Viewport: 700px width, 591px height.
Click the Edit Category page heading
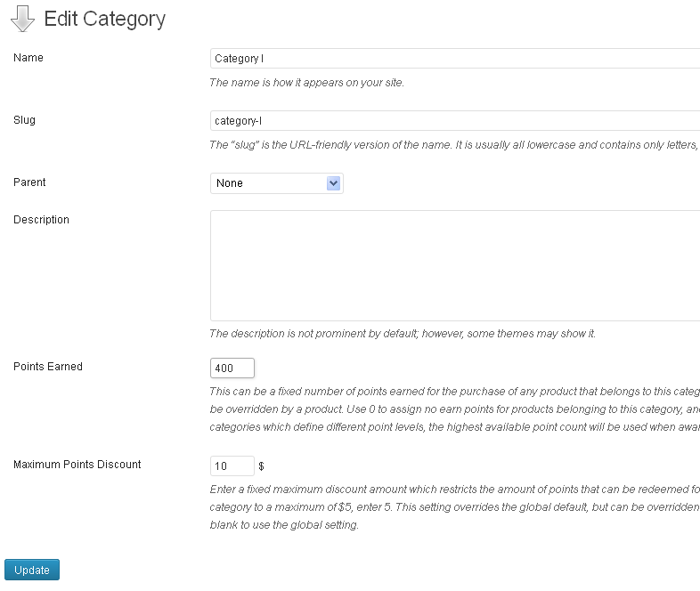pos(104,19)
